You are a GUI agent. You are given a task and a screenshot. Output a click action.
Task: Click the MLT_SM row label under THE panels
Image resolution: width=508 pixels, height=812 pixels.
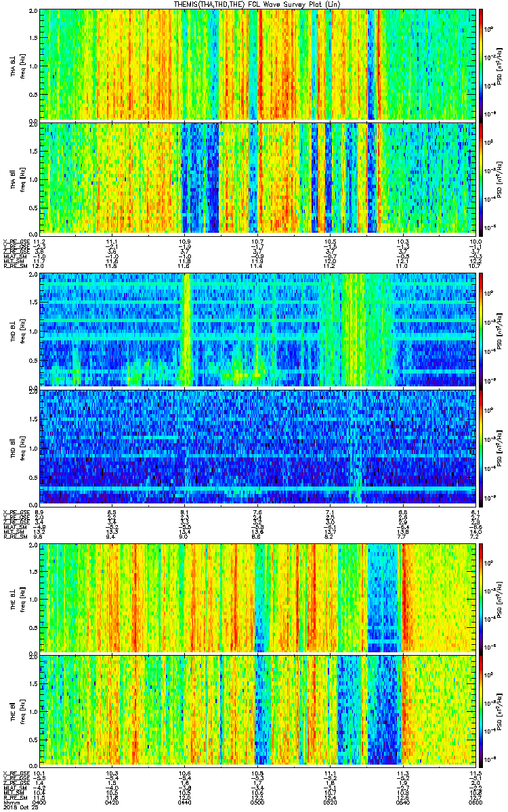13,792
